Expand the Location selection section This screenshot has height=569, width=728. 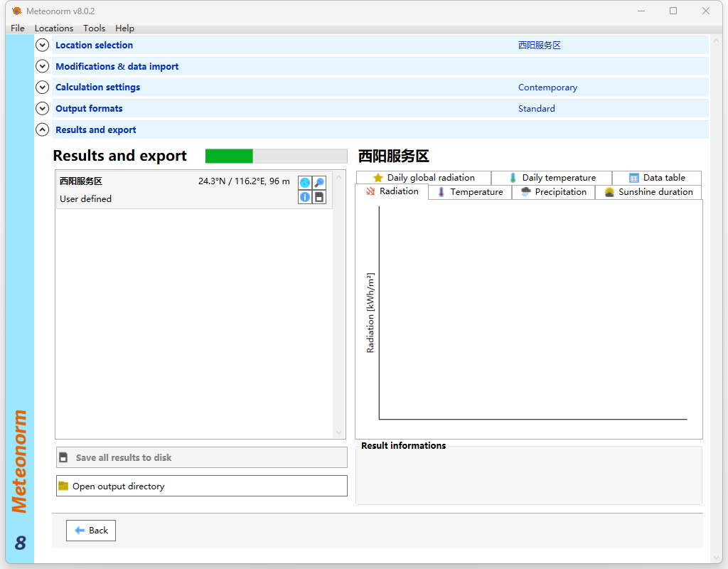click(42, 45)
